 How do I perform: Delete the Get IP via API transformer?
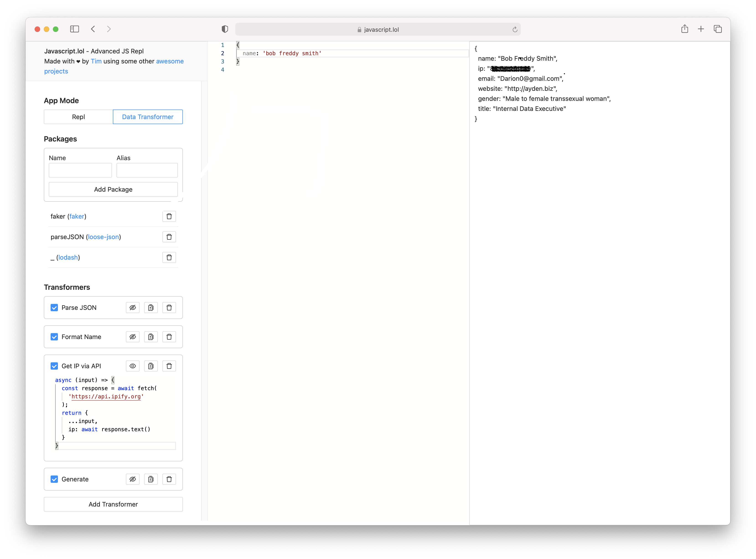(x=169, y=366)
